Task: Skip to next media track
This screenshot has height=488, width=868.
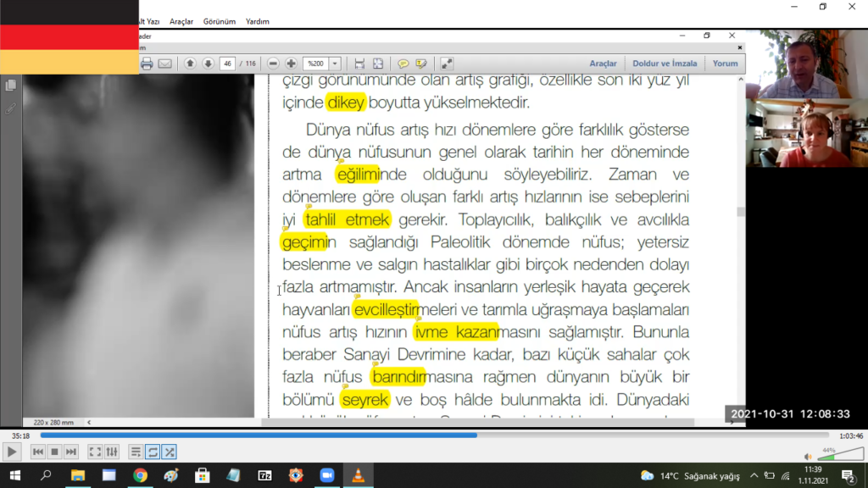Action: tap(71, 452)
